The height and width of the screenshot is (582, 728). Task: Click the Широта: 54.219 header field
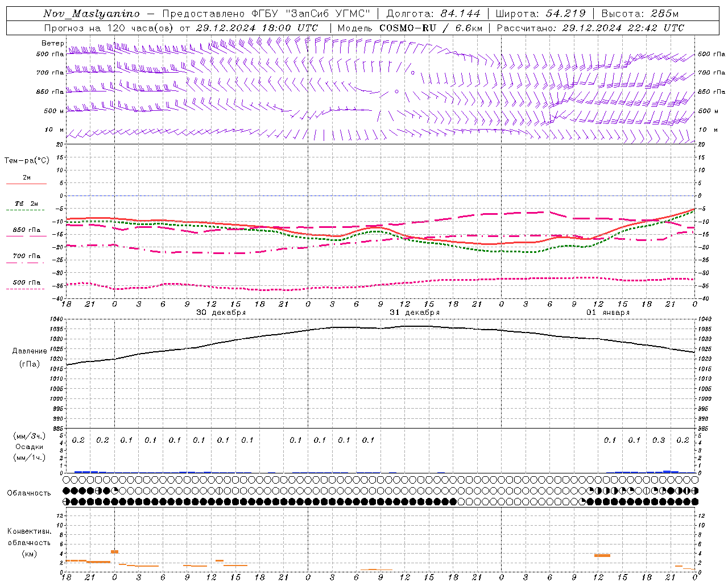(x=540, y=14)
